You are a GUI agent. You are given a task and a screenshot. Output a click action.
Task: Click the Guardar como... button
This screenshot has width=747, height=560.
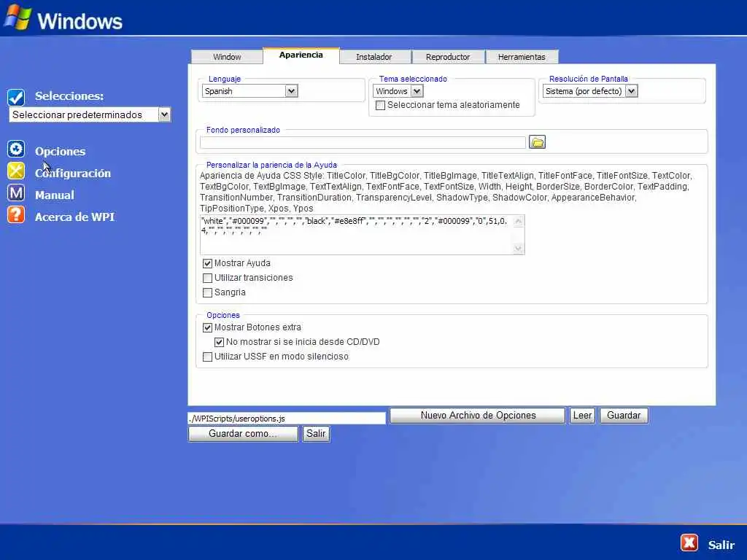pyautogui.click(x=243, y=433)
